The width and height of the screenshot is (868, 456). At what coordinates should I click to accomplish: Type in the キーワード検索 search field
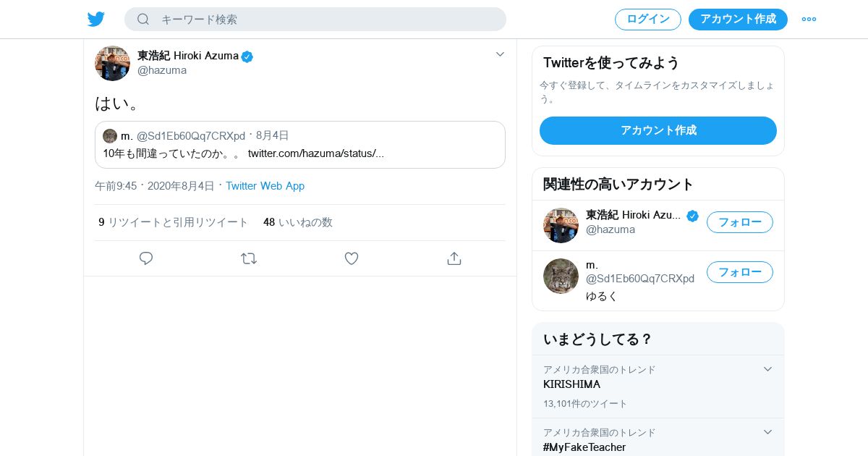[x=325, y=20]
